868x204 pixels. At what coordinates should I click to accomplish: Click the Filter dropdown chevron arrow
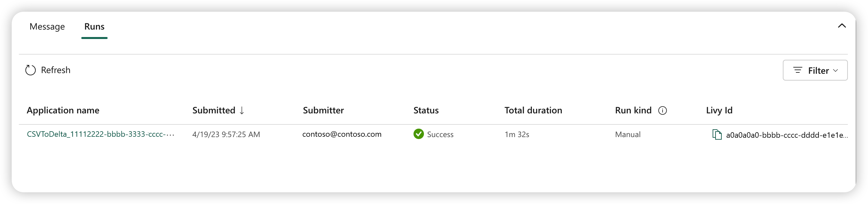(835, 70)
